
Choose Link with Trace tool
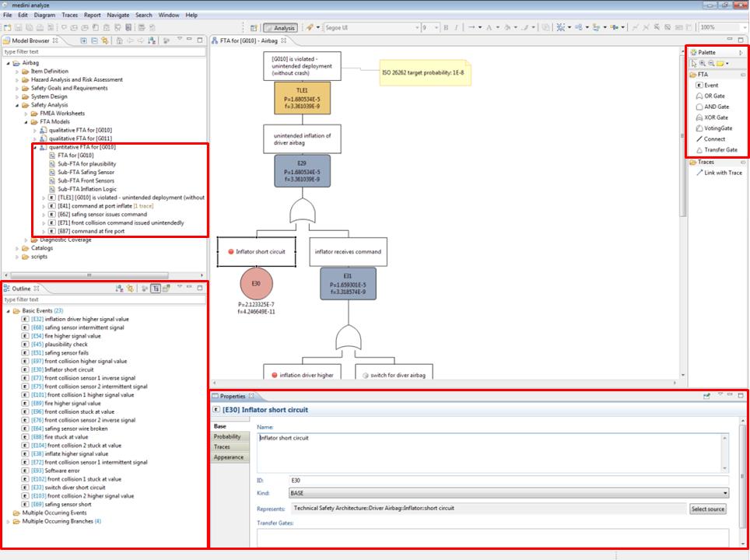pyautogui.click(x=722, y=173)
